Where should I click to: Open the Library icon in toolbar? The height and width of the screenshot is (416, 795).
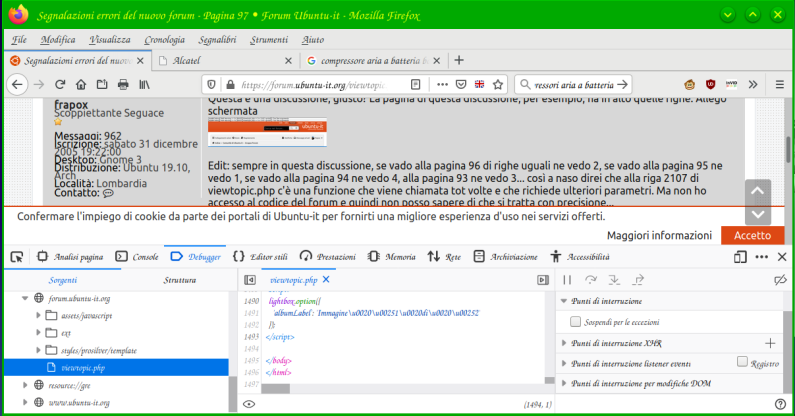click(144, 85)
